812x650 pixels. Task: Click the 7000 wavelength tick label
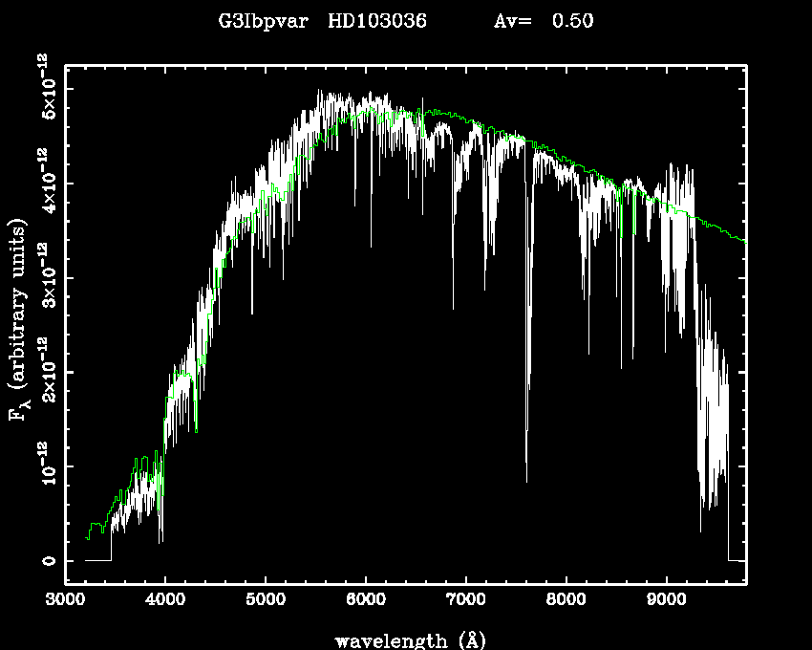pos(466,602)
